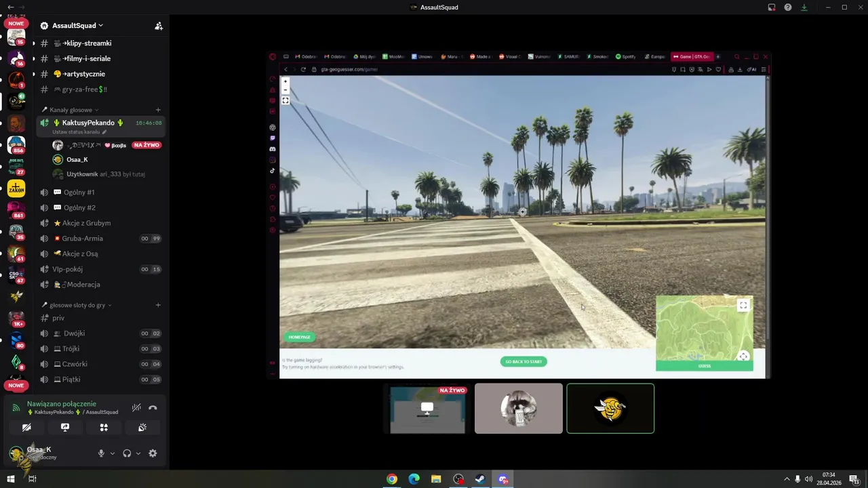
Task: Launch Google Chrome from taskbar
Action: (x=392, y=479)
